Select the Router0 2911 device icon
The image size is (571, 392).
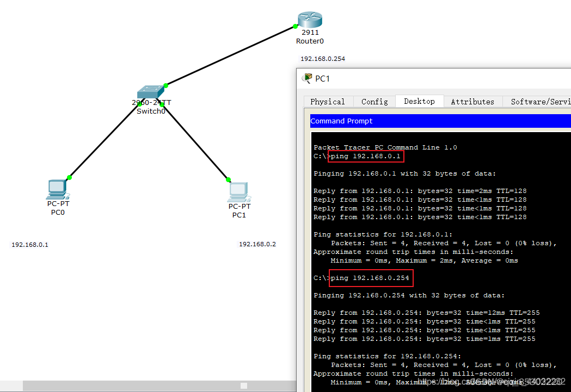(x=310, y=20)
